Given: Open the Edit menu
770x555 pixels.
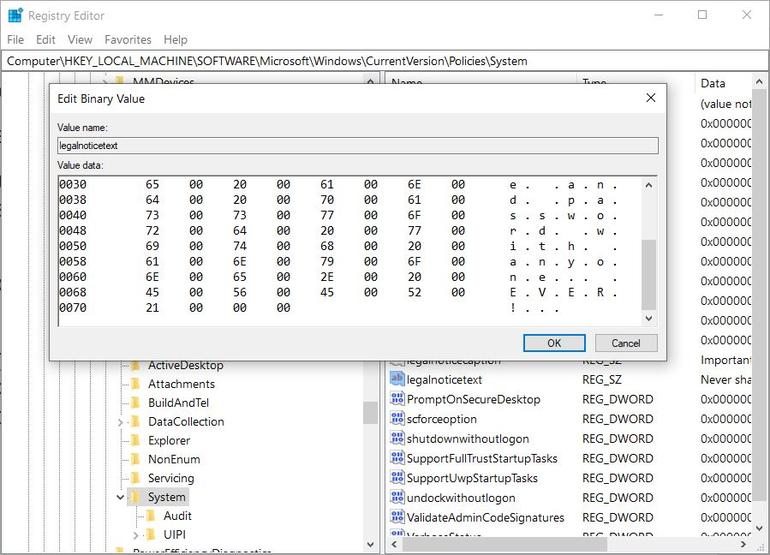Looking at the screenshot, I should [45, 40].
